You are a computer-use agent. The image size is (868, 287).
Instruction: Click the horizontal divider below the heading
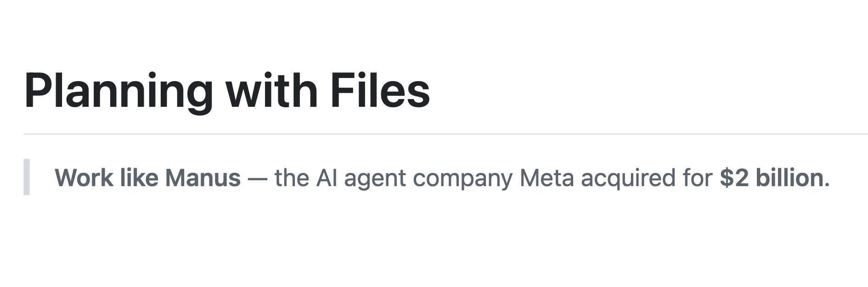click(445, 134)
